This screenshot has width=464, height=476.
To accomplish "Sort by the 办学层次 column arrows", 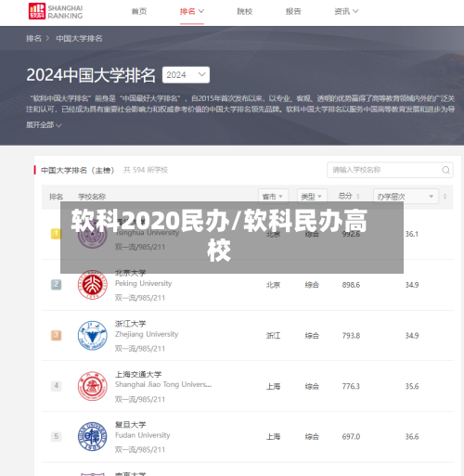I will [445, 197].
